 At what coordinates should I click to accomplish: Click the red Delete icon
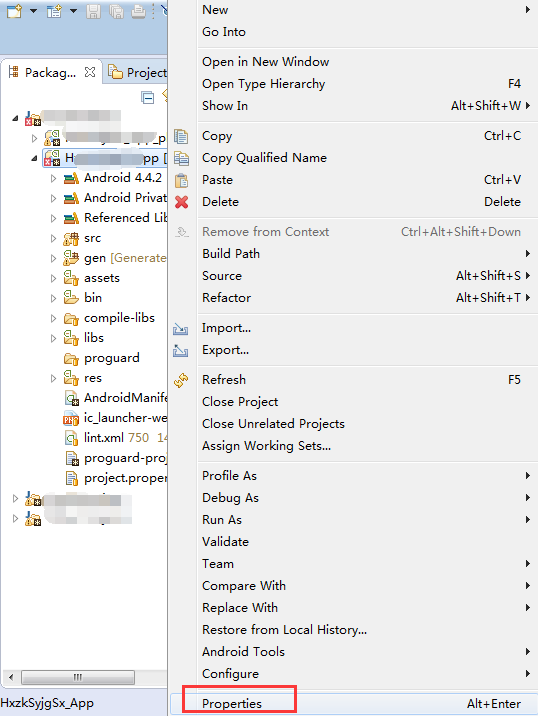click(181, 202)
